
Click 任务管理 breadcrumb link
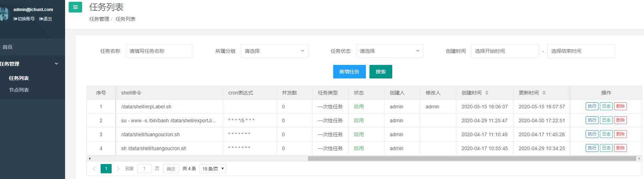(x=99, y=19)
